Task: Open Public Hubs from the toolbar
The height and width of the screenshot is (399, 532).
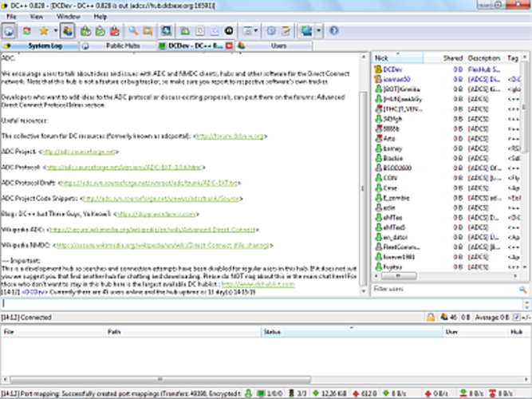Action: [9, 31]
